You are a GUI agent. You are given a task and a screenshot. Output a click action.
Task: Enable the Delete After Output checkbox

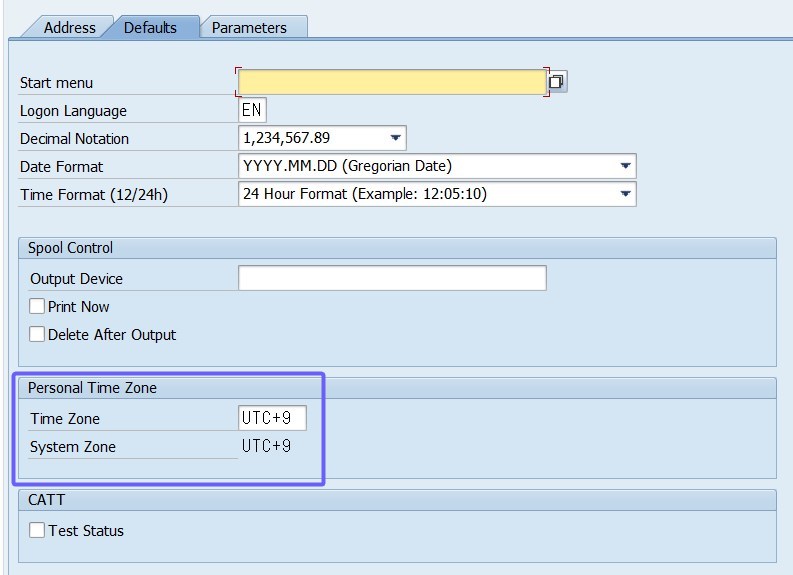[37, 334]
